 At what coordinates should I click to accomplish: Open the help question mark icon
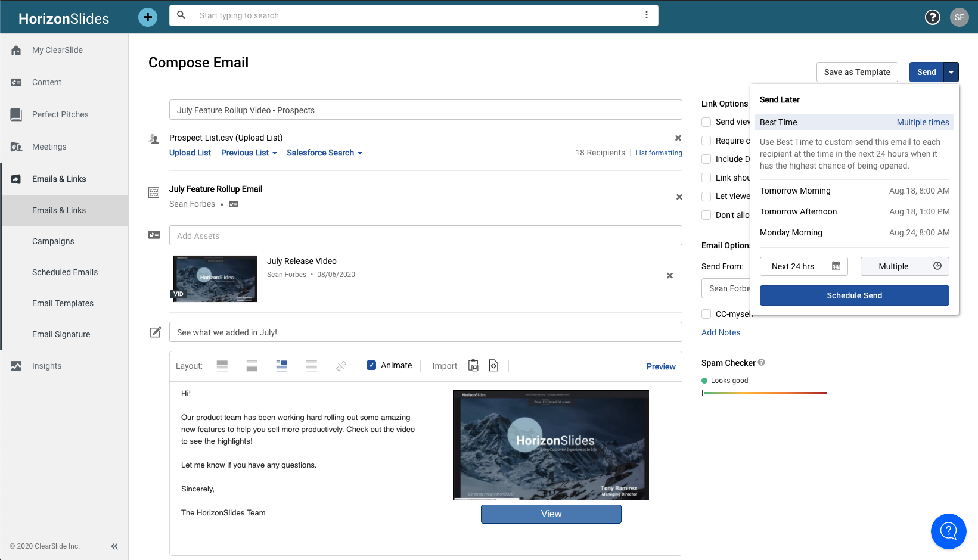932,17
